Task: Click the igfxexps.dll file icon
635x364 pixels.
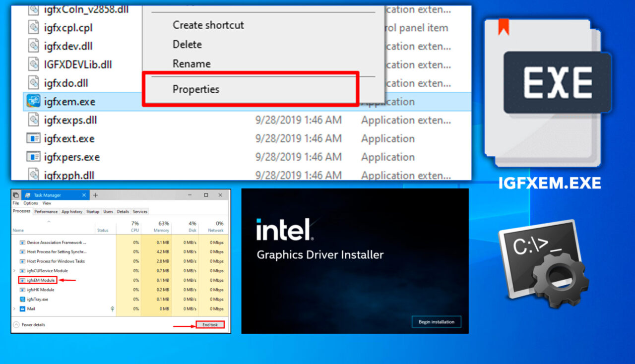Action: [33, 120]
